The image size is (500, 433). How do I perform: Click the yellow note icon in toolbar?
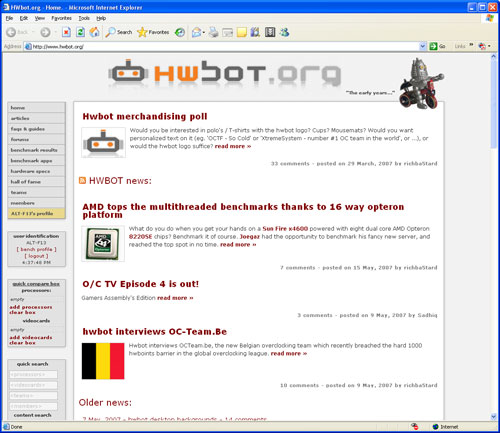click(242, 32)
